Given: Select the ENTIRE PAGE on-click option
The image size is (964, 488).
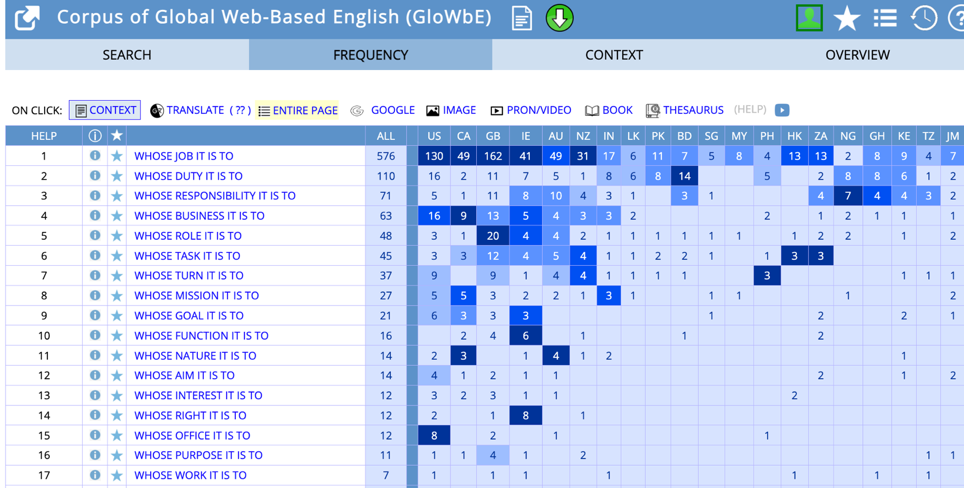Looking at the screenshot, I should (x=298, y=110).
